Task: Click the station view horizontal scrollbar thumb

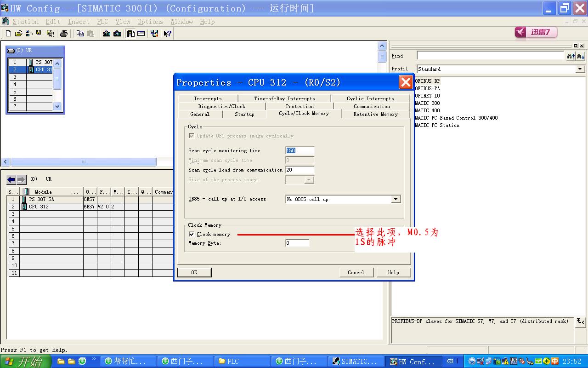Action: pyautogui.click(x=83, y=162)
